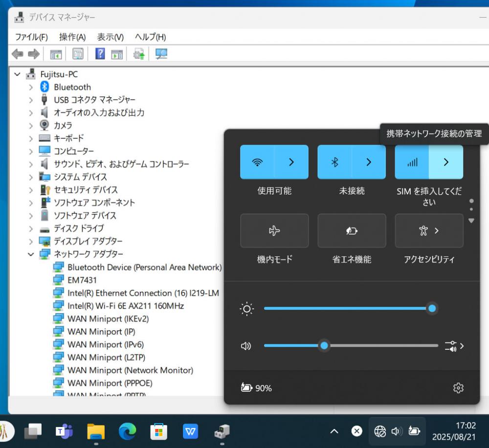Open Wi-Fi networks list via chevron

(291, 162)
